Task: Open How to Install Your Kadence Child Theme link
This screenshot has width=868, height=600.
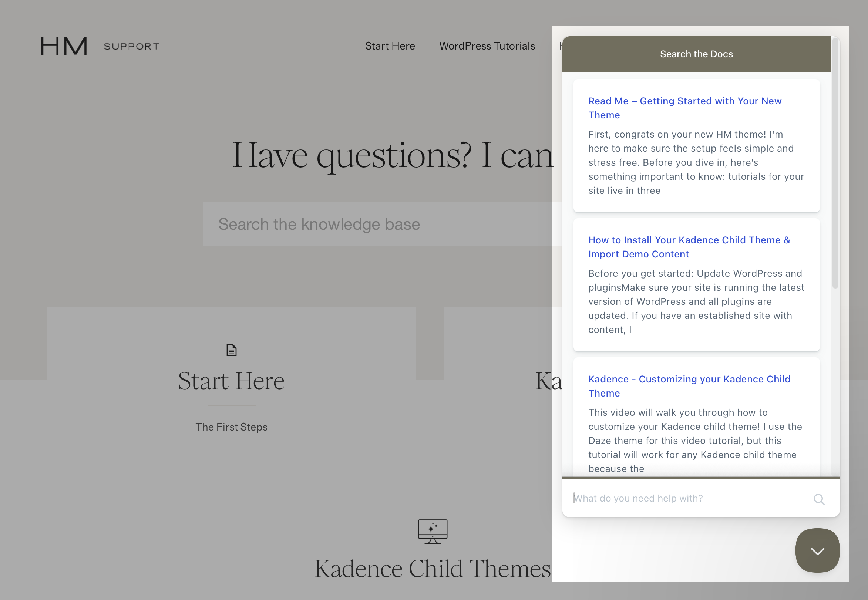Action: pyautogui.click(x=689, y=247)
